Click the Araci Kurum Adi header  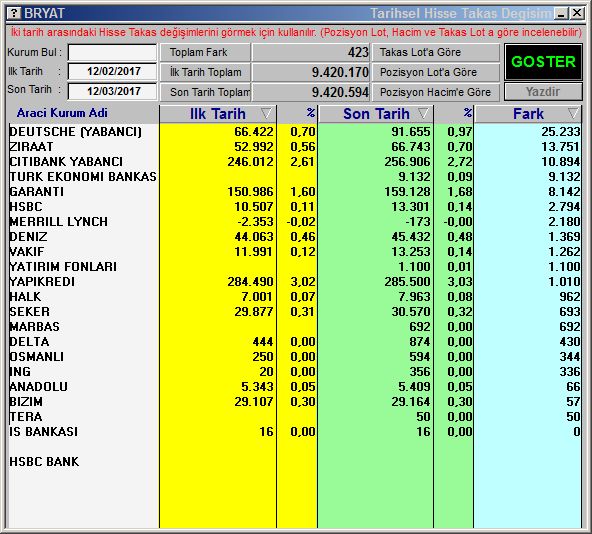62,113
